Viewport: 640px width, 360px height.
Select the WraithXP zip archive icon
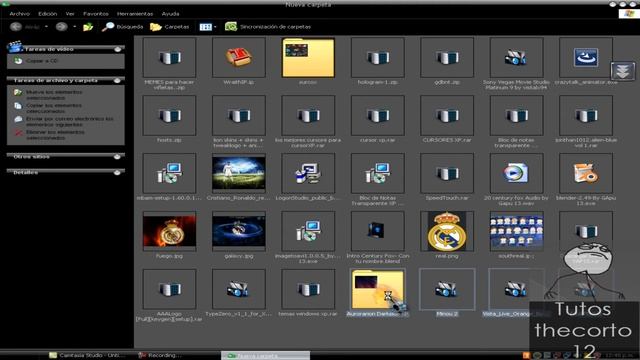[239, 58]
